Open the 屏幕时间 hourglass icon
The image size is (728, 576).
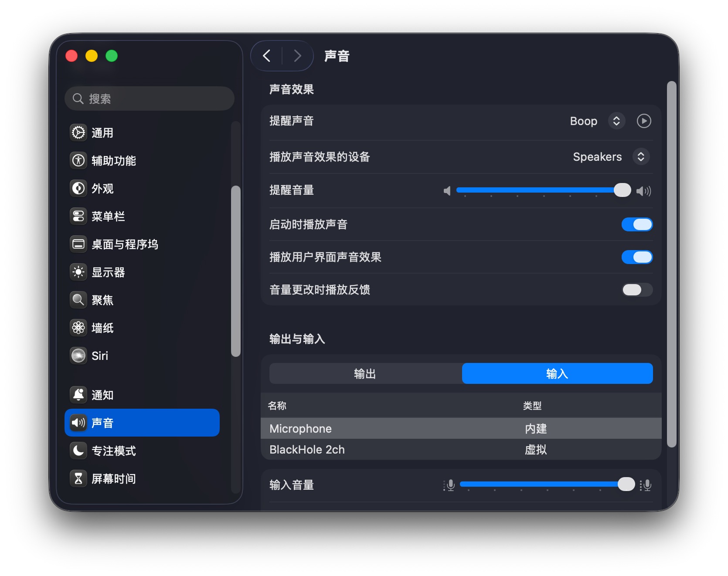click(78, 478)
